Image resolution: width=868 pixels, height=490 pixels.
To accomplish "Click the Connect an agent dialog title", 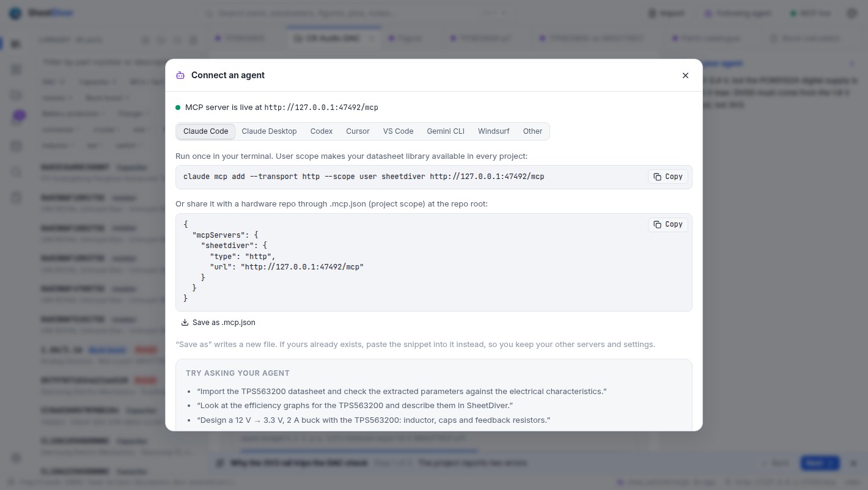I will [228, 75].
